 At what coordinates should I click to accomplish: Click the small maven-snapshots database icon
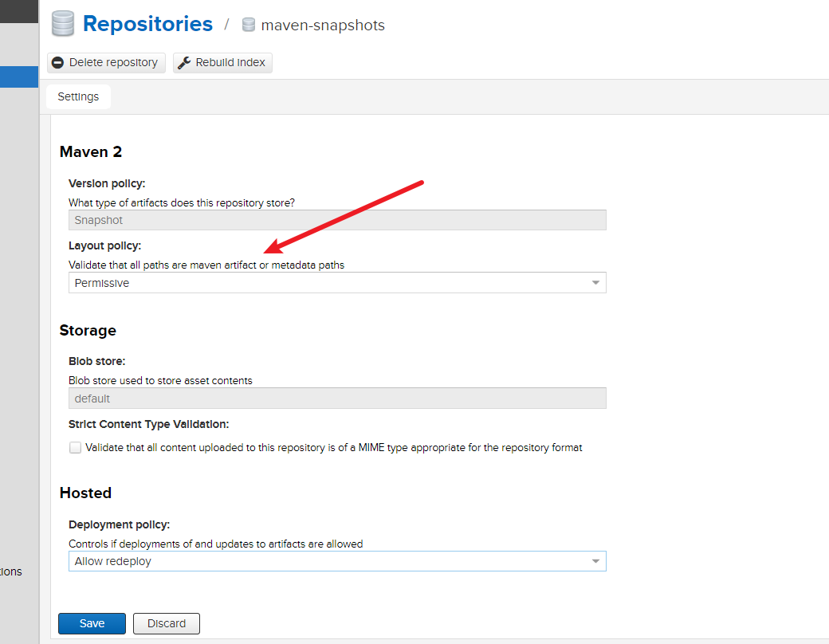click(x=249, y=26)
